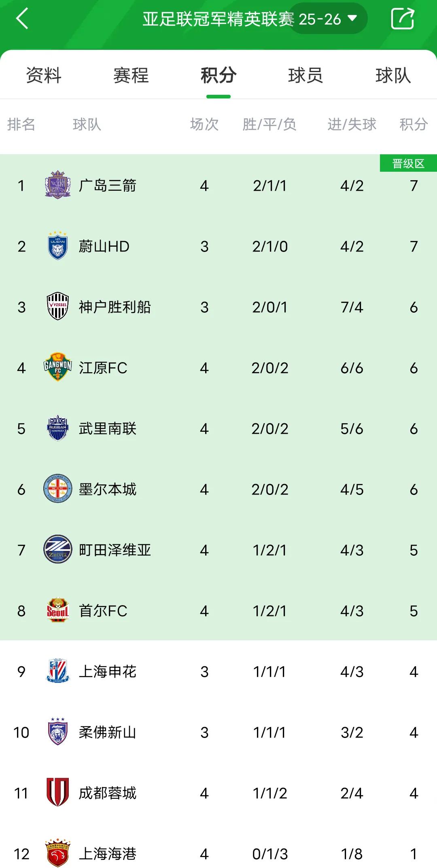Select the 成都蓉城 standings row

[218, 793]
